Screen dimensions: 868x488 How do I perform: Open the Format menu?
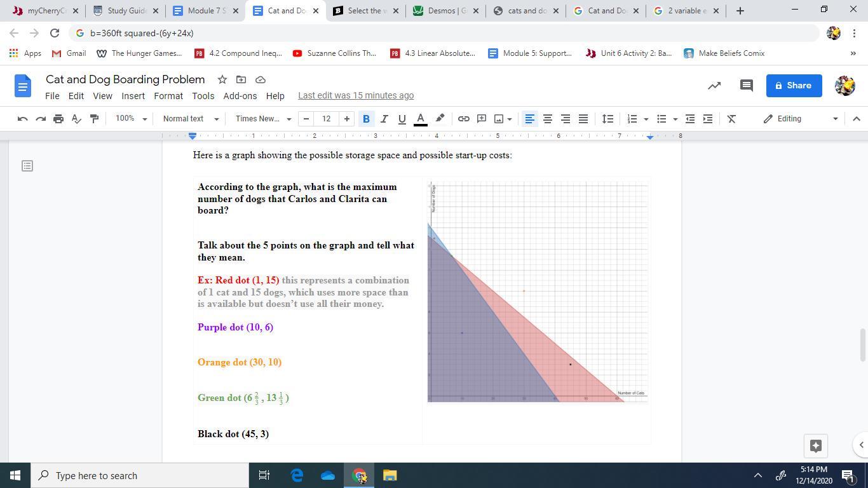coord(168,96)
